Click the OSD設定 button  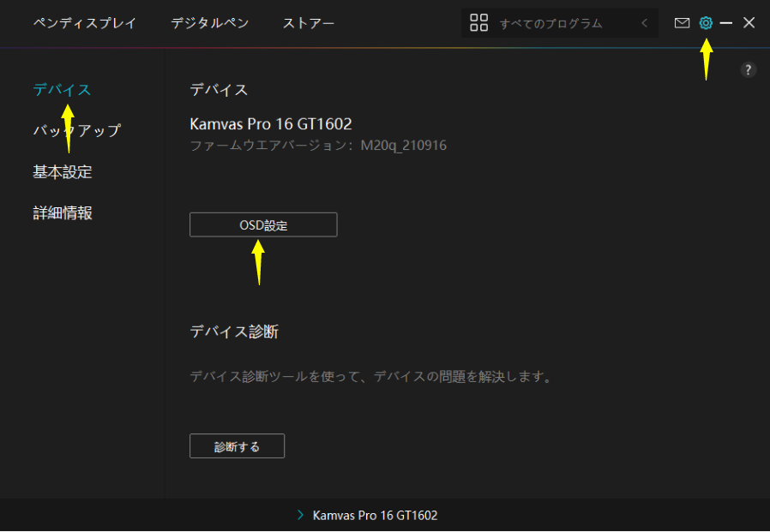[263, 224]
